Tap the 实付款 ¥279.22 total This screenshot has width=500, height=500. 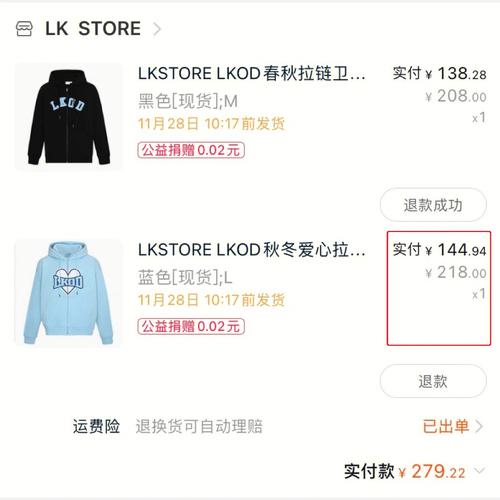point(404,471)
